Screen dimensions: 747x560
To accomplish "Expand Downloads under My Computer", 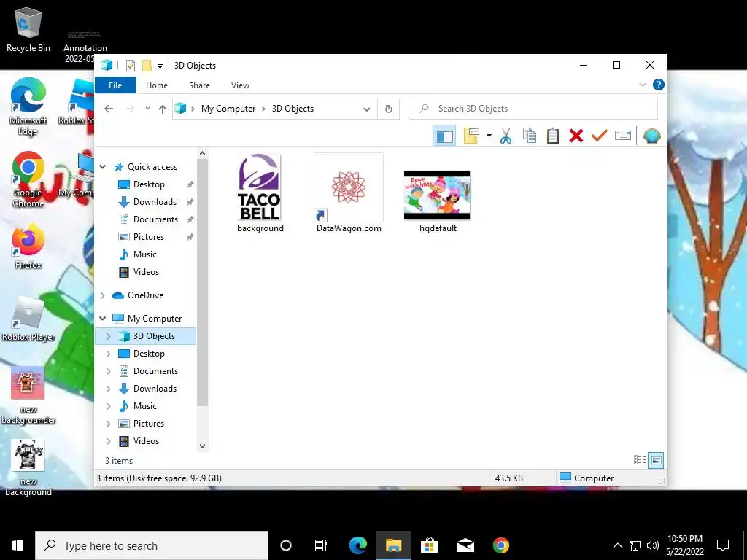I will tap(108, 389).
